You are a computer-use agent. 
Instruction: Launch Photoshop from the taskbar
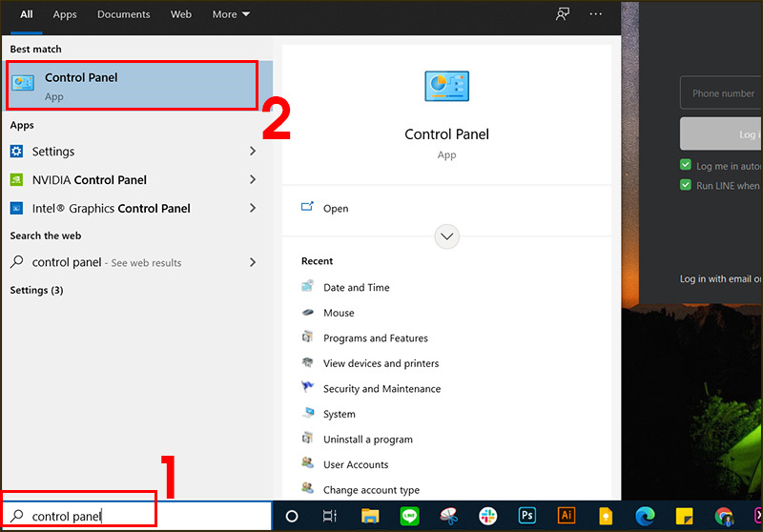pyautogui.click(x=527, y=516)
